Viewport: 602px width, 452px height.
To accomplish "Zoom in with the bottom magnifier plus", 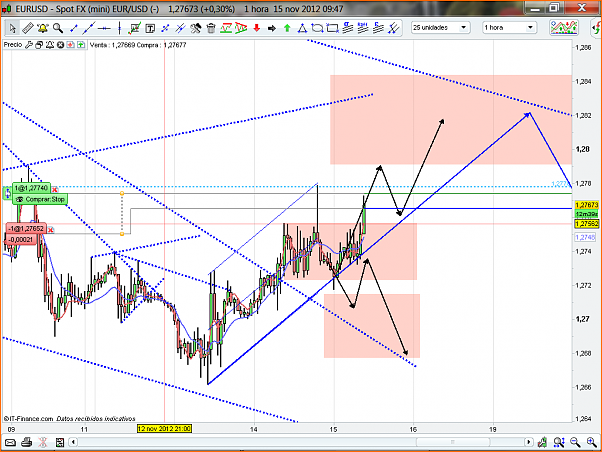I will point(592,442).
